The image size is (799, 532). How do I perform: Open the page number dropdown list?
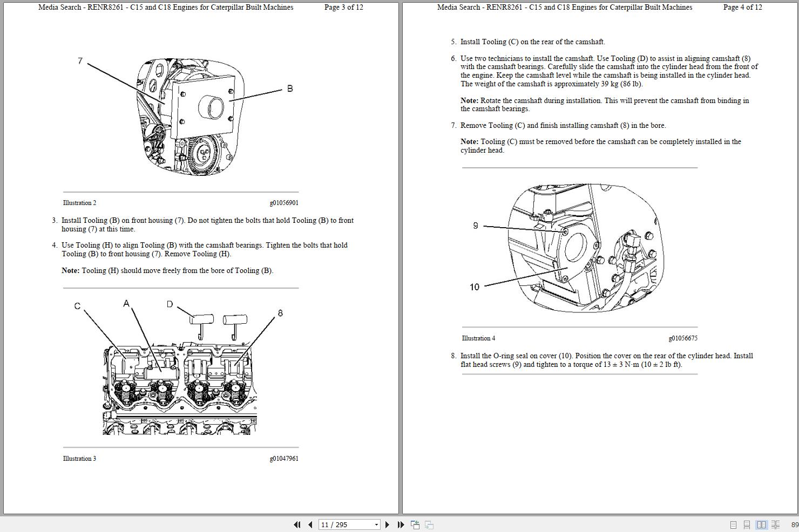[x=376, y=524]
